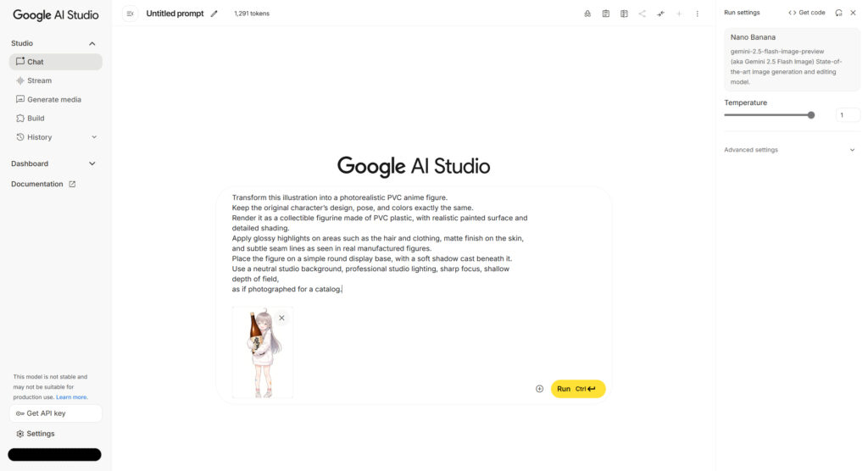Click the share prompt icon
Screen dimensions: 868x471
643,14
